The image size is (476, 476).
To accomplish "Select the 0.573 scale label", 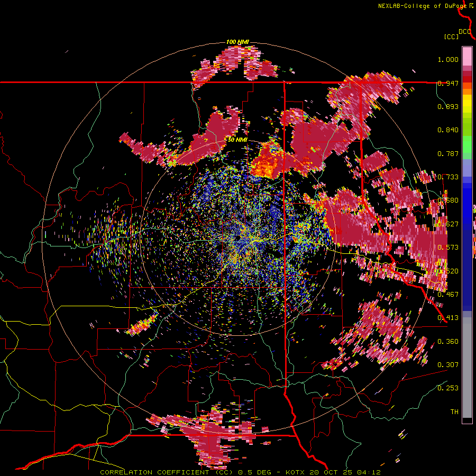I will point(448,248).
